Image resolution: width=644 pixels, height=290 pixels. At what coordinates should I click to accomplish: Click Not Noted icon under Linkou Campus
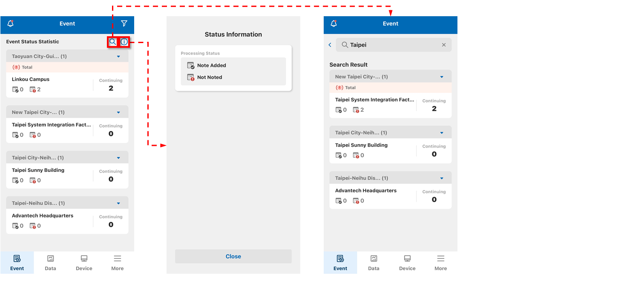pos(33,90)
